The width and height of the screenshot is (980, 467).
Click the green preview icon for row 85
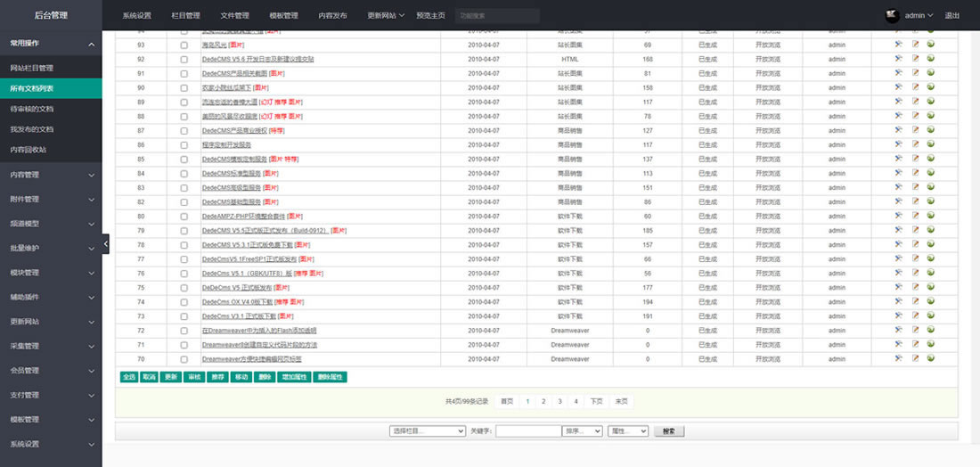(931, 159)
